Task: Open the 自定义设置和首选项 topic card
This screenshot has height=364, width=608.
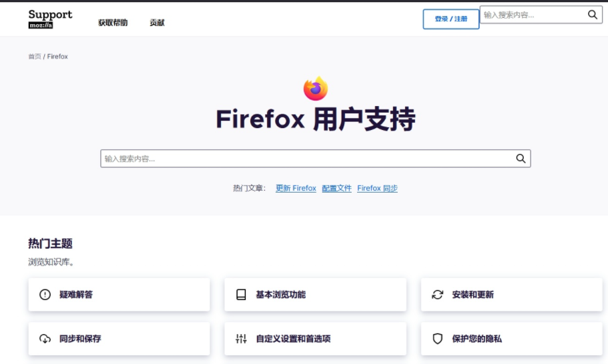Action: (315, 339)
